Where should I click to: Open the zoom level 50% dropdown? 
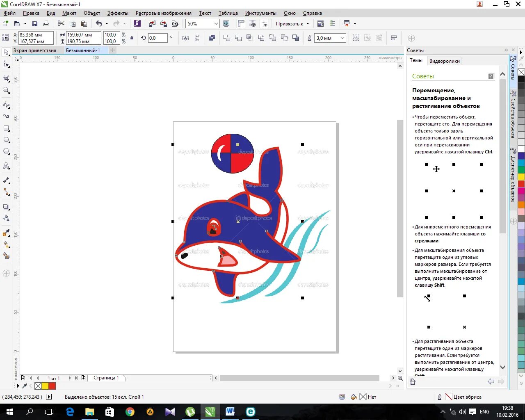(216, 24)
